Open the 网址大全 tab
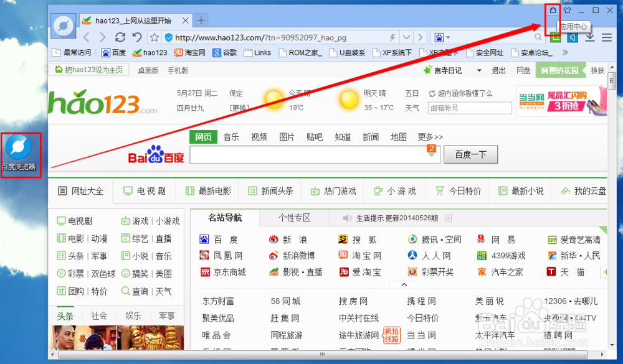 (x=80, y=191)
